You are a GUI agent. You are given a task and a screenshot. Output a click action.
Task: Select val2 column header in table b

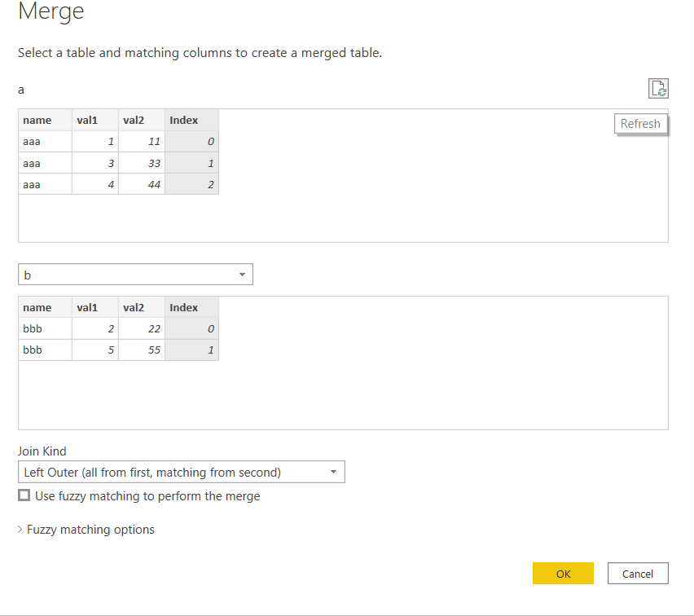click(x=142, y=307)
